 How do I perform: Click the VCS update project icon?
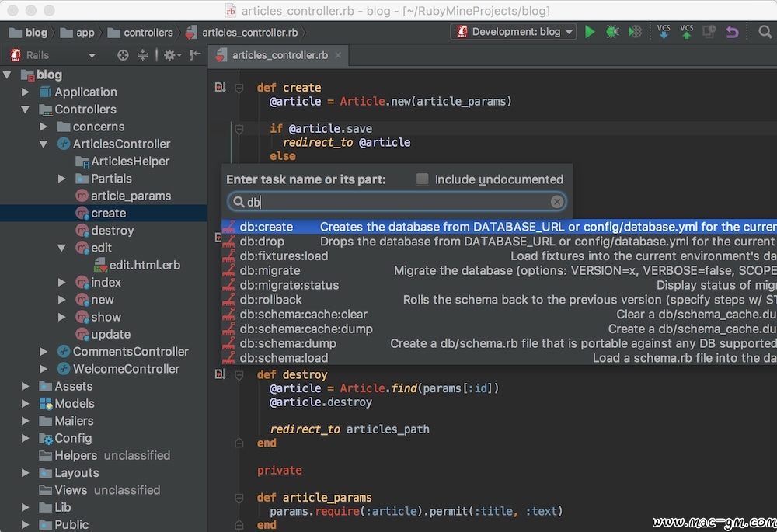tap(664, 32)
